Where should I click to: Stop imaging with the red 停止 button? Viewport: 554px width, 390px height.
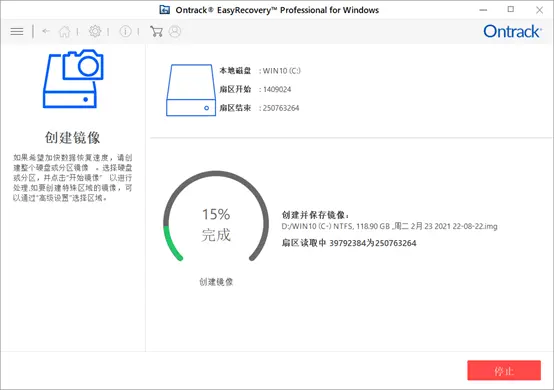click(504, 370)
